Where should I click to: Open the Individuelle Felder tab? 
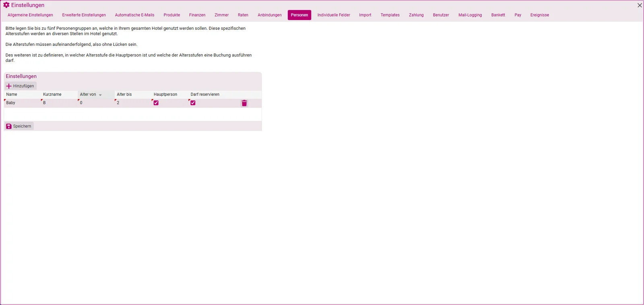point(334,15)
